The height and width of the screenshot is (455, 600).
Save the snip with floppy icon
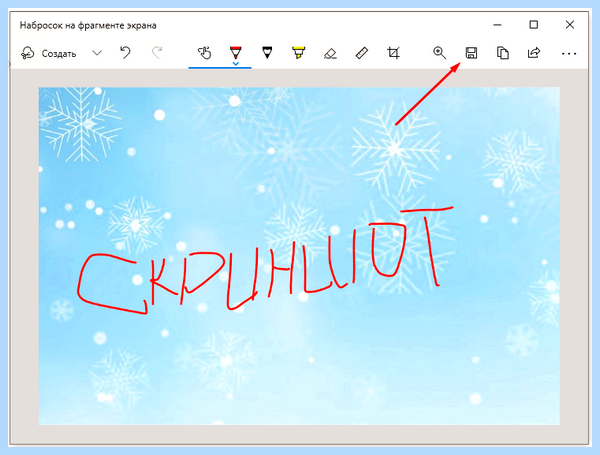tap(471, 53)
